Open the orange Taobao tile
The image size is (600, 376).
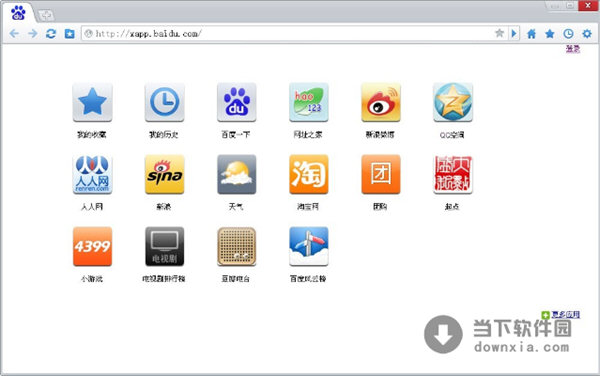click(309, 174)
